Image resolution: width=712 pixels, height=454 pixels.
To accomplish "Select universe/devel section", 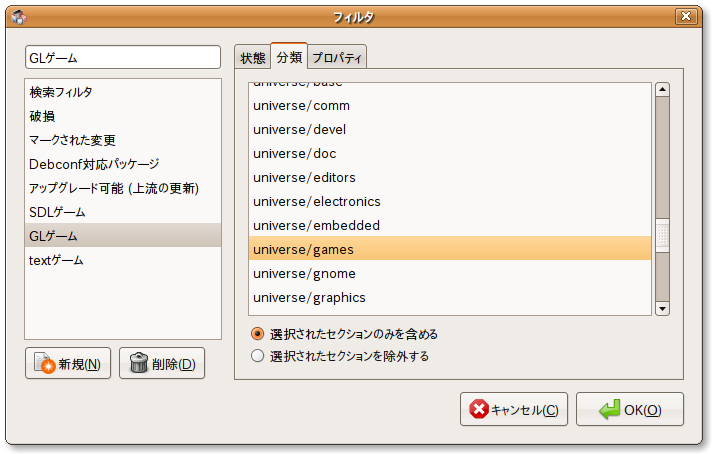I will (450, 130).
